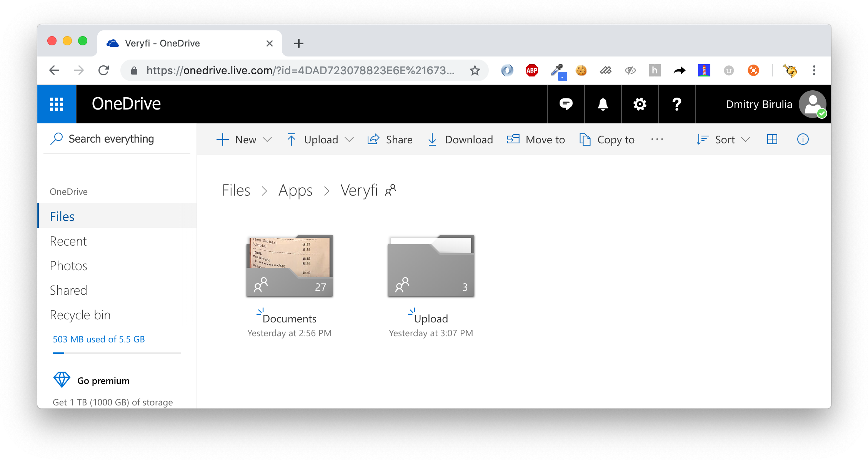Open the Move to panel
868x460 pixels.
pos(536,139)
